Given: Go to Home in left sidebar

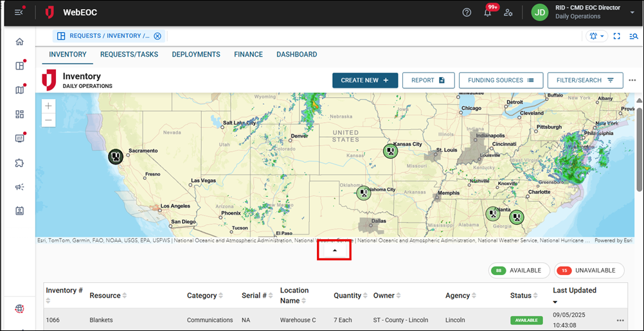Looking at the screenshot, I should coord(19,42).
